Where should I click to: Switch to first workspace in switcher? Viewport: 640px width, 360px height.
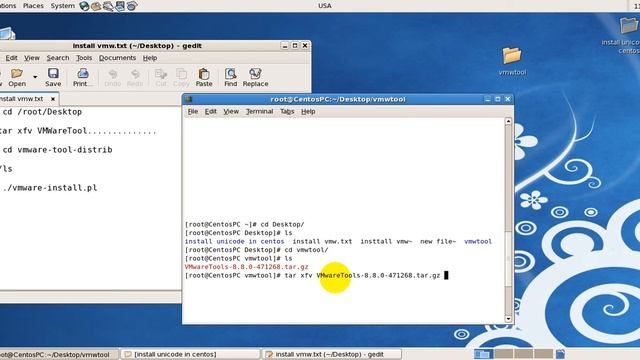484,354
